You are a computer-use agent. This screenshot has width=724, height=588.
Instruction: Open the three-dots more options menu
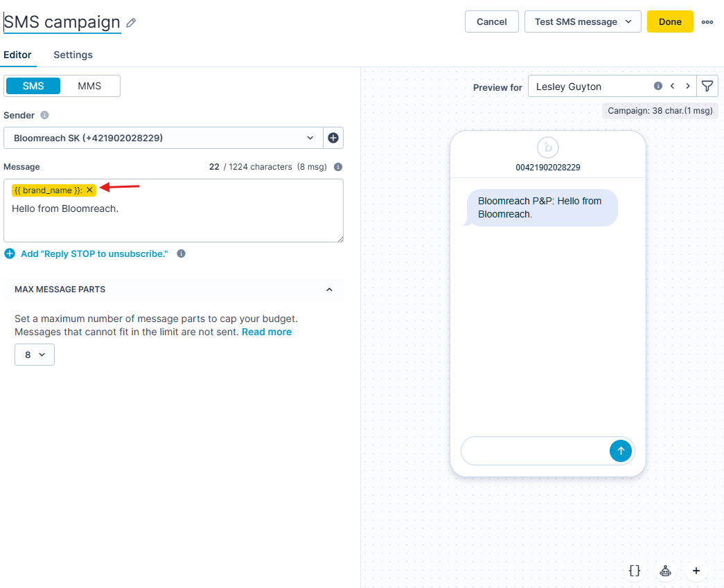click(707, 21)
